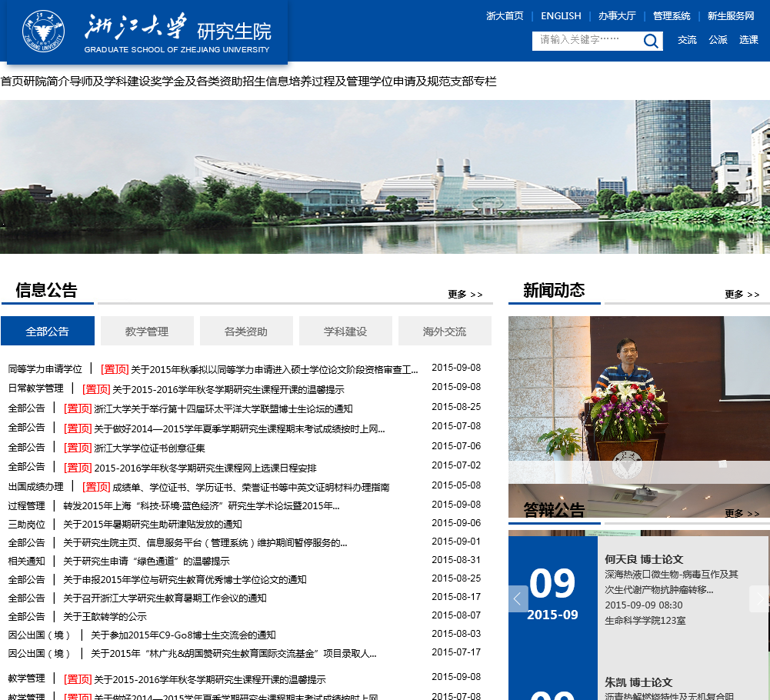Click the 同等学力申请学位 category label

pos(45,369)
